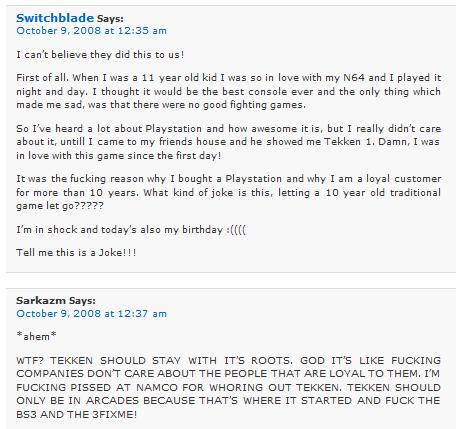The width and height of the screenshot is (460, 429).
Task: Click the paragraph starting "First of all"
Action: pyautogui.click(x=229, y=91)
